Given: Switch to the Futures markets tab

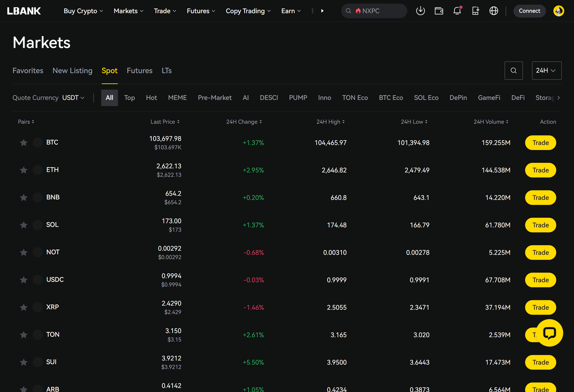Looking at the screenshot, I should 140,71.
